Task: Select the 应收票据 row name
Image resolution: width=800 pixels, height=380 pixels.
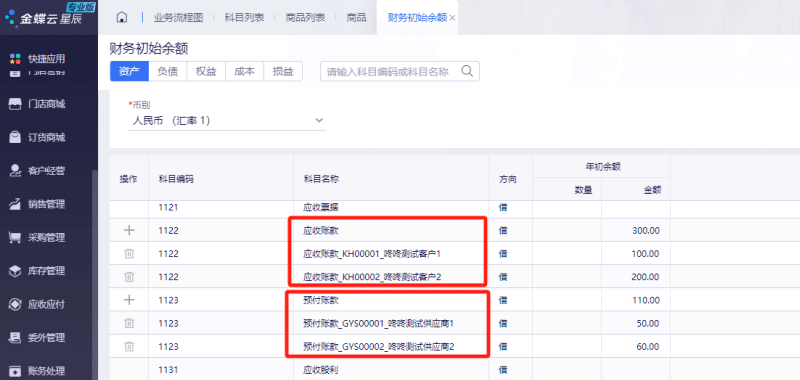Action: (x=321, y=208)
